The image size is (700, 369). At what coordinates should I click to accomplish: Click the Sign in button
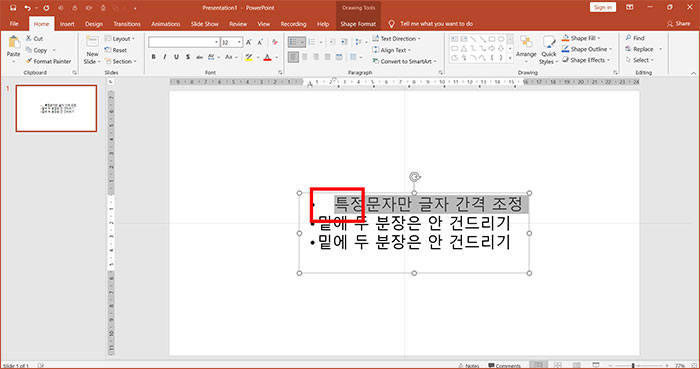click(x=603, y=7)
